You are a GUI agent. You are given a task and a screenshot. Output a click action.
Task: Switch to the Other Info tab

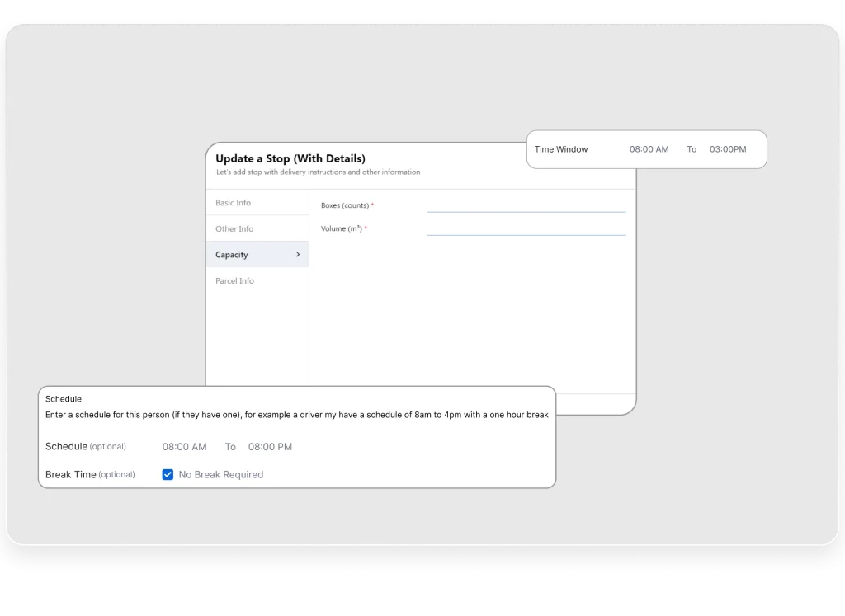click(x=257, y=228)
